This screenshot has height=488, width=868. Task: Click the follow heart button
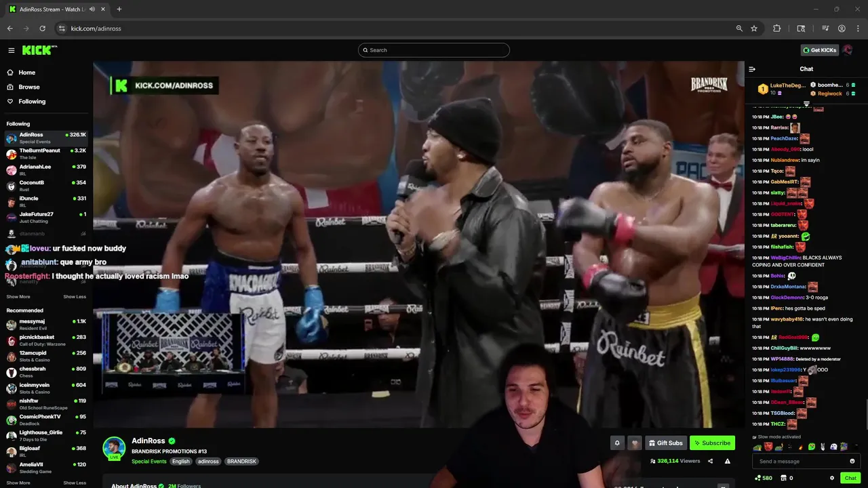tap(635, 443)
